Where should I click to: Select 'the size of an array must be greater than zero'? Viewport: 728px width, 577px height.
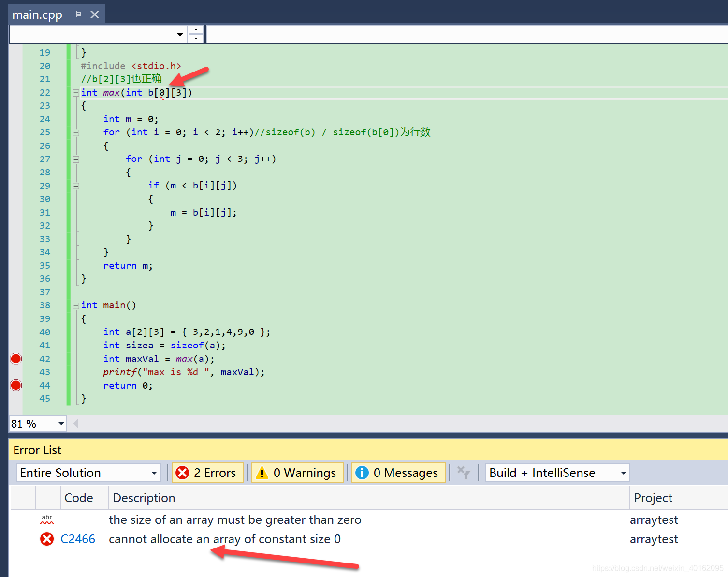(x=235, y=519)
